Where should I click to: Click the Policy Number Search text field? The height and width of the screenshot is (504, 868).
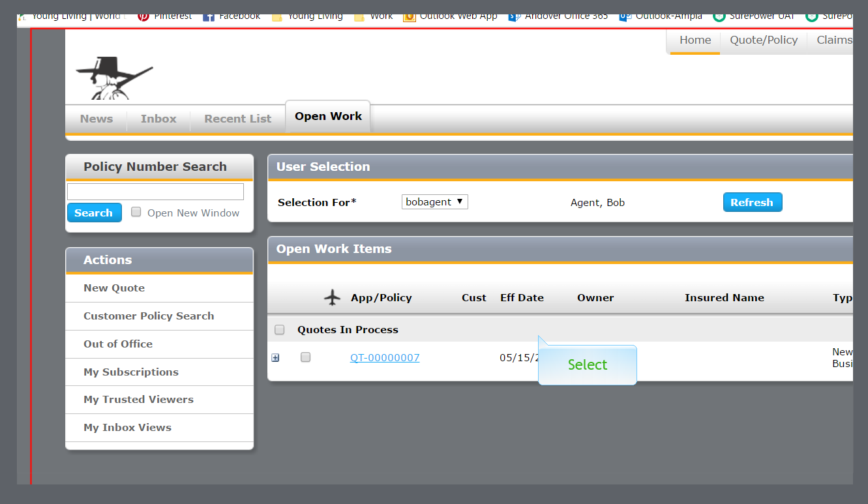click(x=155, y=192)
